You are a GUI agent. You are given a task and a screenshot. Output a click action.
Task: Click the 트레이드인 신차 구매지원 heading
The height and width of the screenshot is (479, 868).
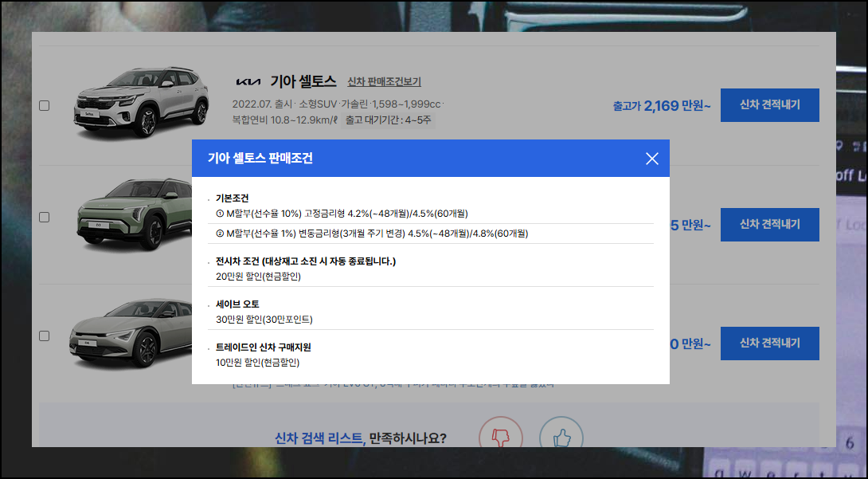pos(263,347)
